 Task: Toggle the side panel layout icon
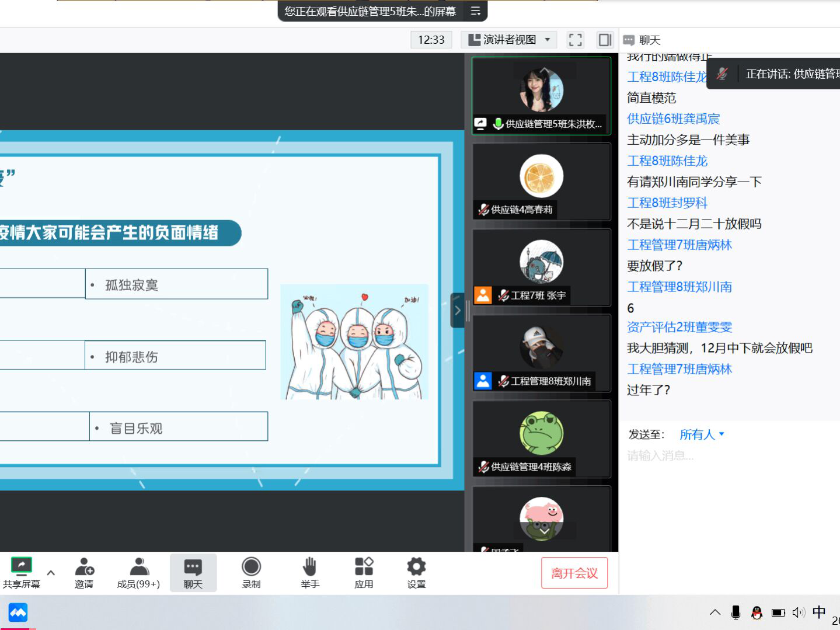tap(605, 40)
